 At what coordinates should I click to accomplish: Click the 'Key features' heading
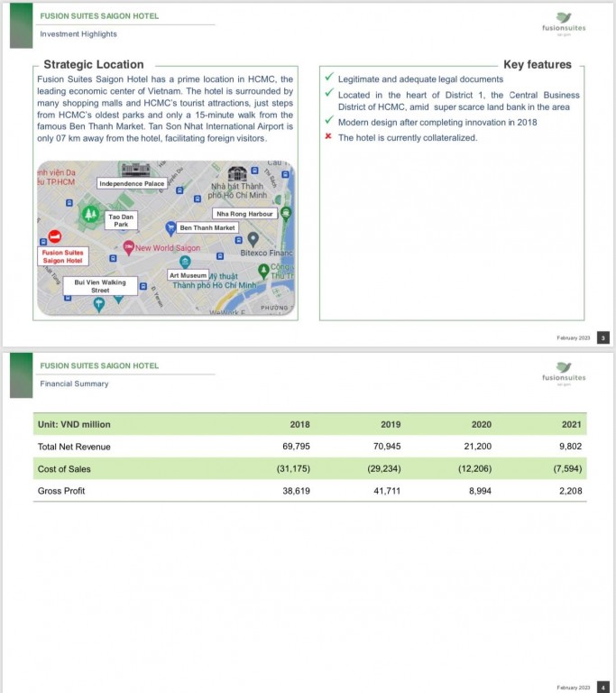[538, 65]
